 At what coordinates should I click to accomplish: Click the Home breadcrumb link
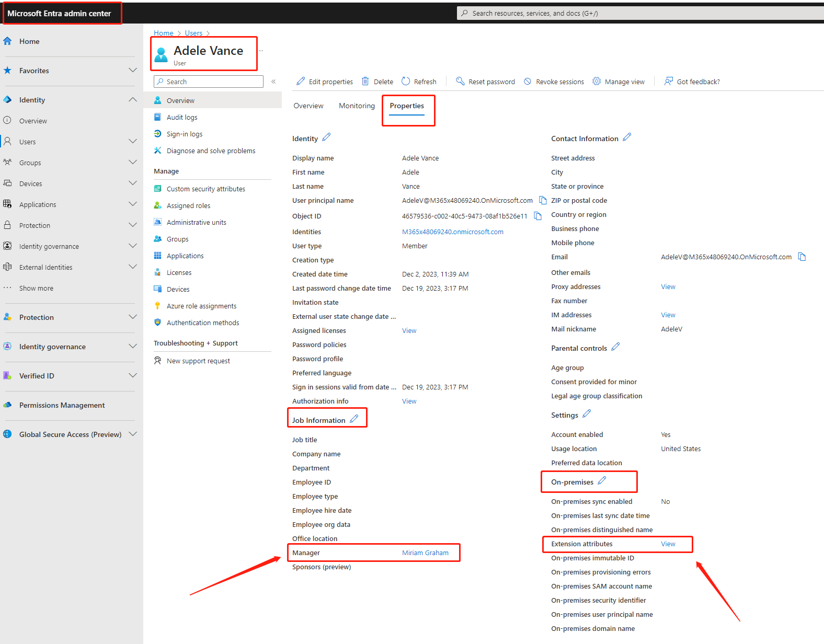click(x=163, y=33)
